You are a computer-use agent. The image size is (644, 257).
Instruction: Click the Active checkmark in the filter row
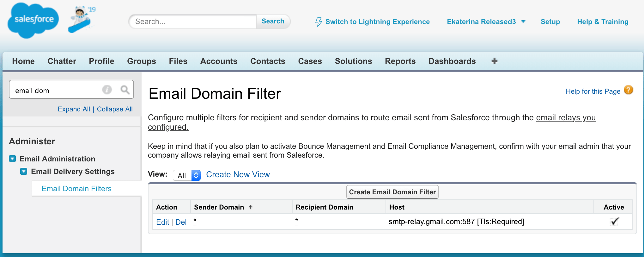click(614, 222)
